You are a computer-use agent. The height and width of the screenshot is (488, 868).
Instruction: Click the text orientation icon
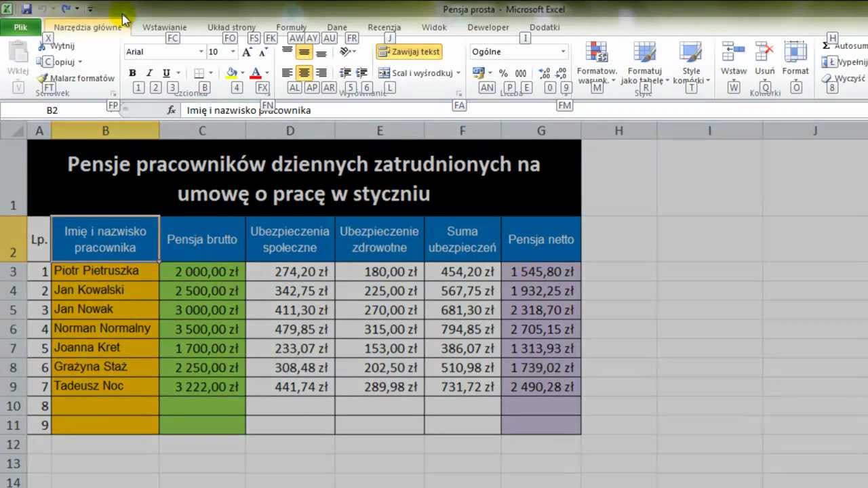tap(346, 52)
